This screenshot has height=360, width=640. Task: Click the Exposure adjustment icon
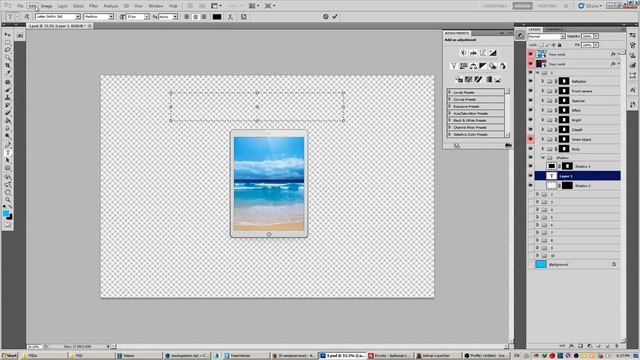(x=493, y=53)
